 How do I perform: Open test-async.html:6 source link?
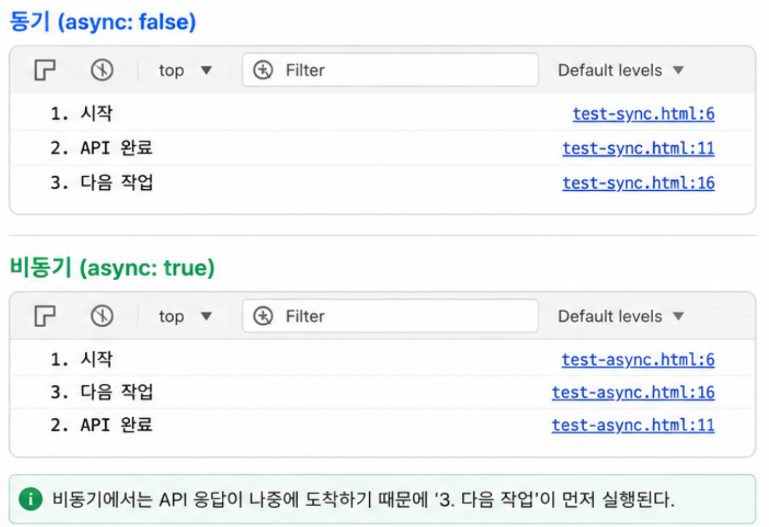638,360
